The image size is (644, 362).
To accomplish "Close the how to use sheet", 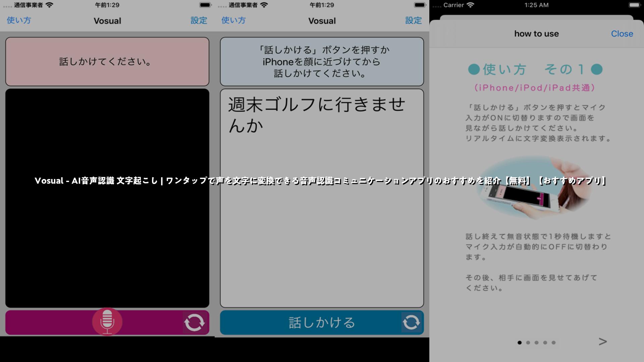I will (x=622, y=34).
